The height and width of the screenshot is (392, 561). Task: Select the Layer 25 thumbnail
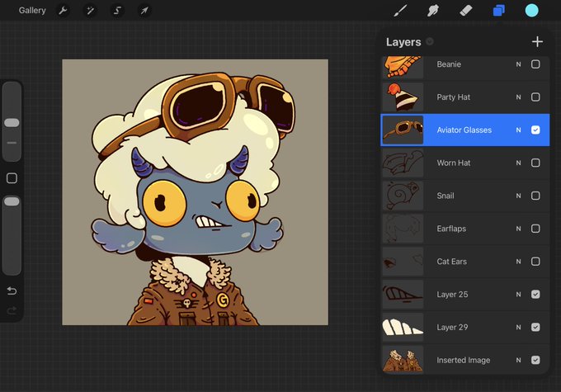[x=403, y=295]
